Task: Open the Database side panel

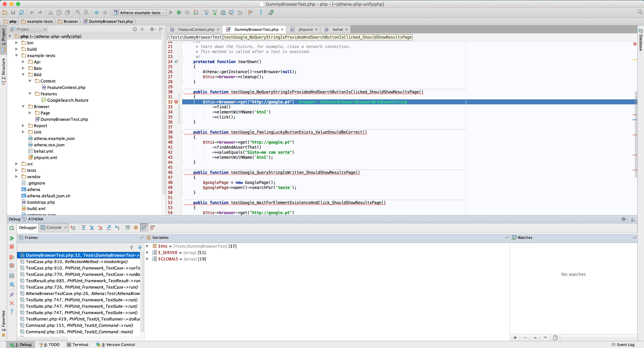Action: [641, 40]
